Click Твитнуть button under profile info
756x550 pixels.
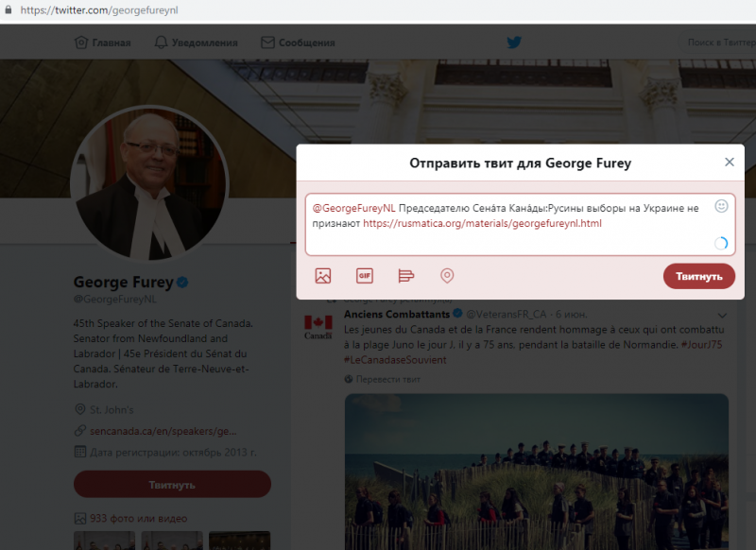[x=172, y=485]
